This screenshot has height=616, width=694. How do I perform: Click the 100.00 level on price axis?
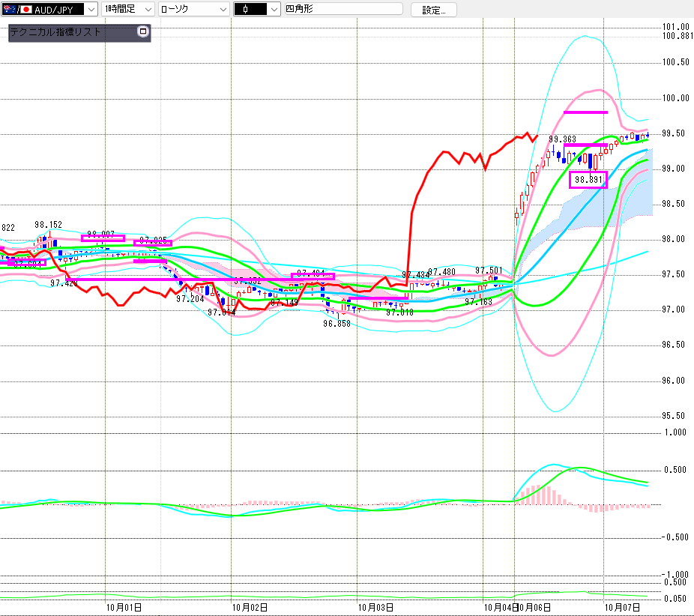click(x=675, y=98)
